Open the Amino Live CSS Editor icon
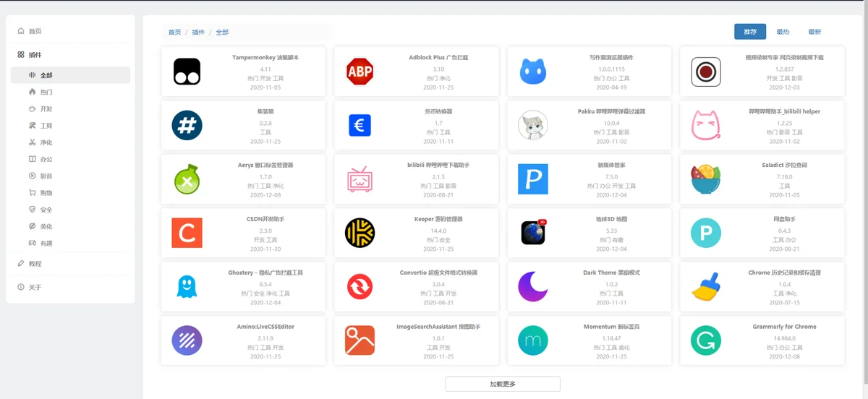Image resolution: width=868 pixels, height=399 pixels. point(187,340)
